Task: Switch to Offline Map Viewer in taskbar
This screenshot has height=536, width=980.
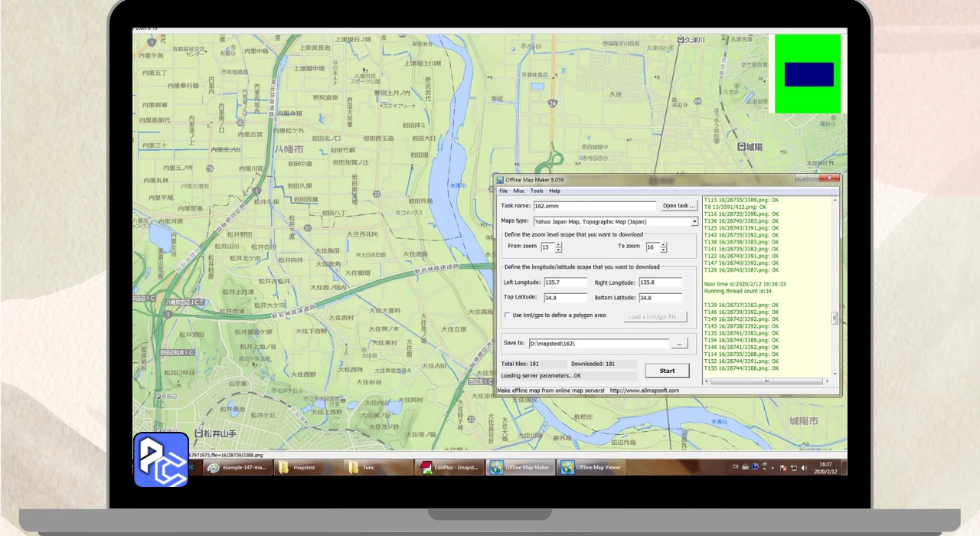Action: pyautogui.click(x=592, y=467)
